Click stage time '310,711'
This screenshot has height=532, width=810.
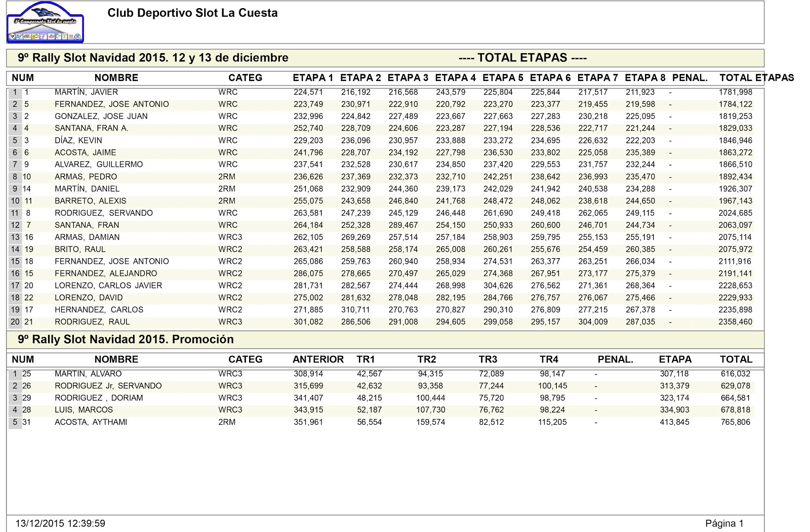[356, 310]
